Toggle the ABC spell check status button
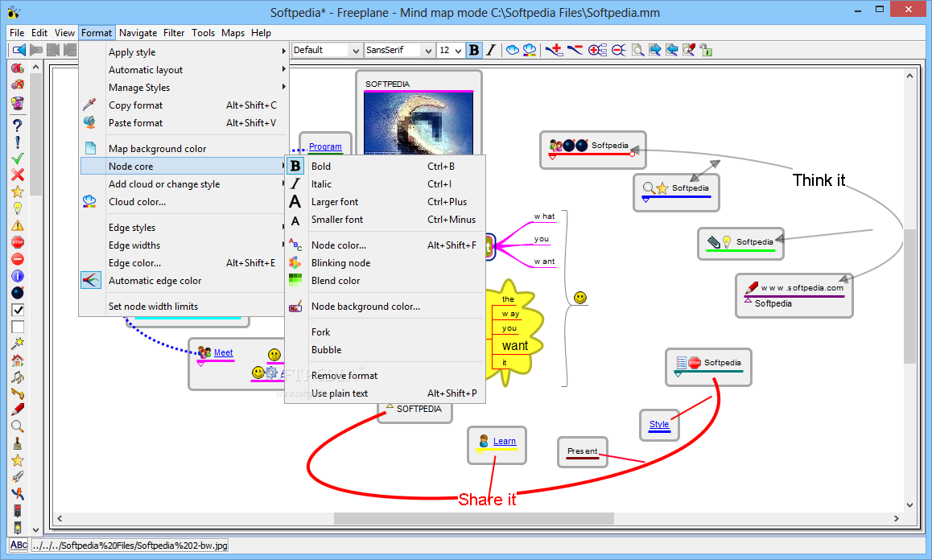The image size is (932, 560). click(x=19, y=545)
